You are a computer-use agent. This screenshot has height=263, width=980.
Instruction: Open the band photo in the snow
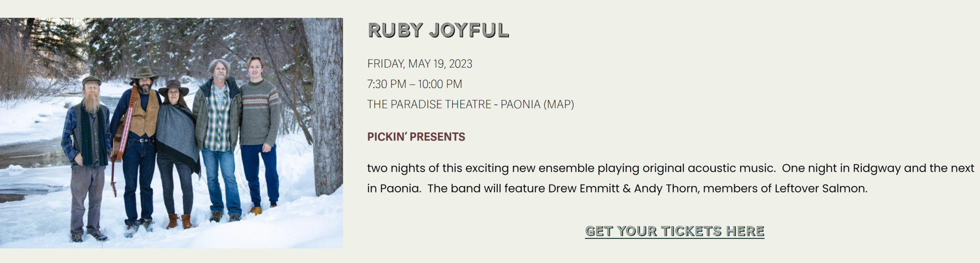point(171,133)
